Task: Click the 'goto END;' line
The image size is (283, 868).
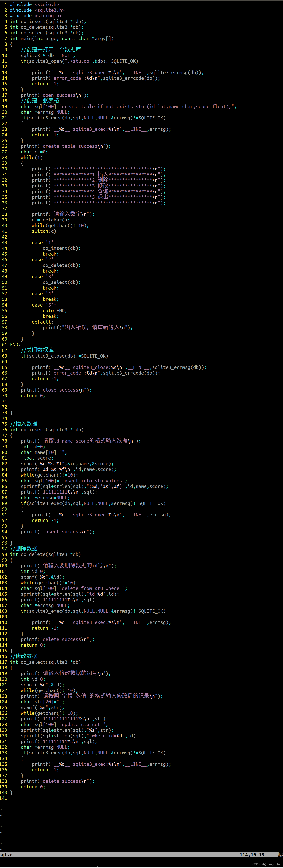Action: pos(55,311)
